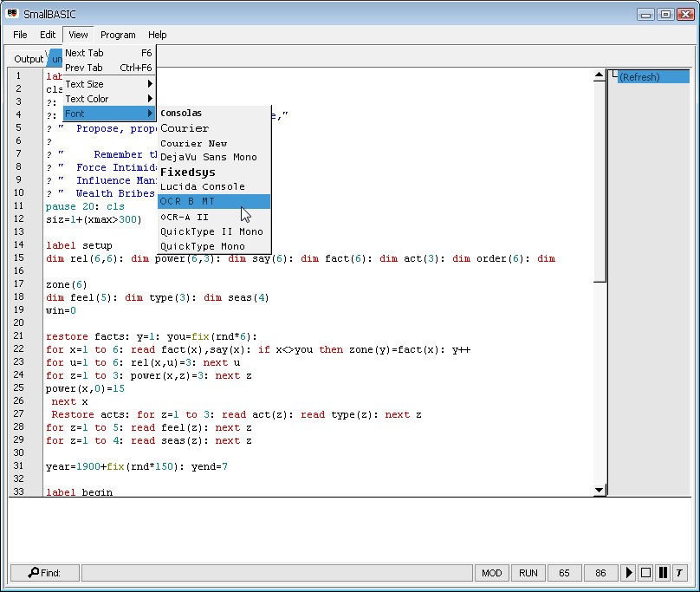Select Lucida Console font
Viewport: 700px width, 592px height.
tap(214, 186)
